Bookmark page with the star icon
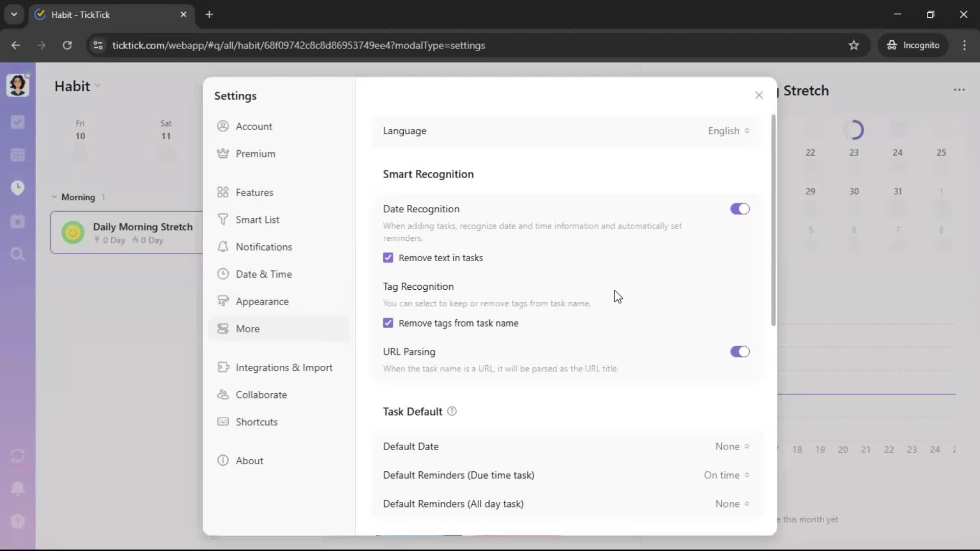The width and height of the screenshot is (980, 551). point(853,45)
